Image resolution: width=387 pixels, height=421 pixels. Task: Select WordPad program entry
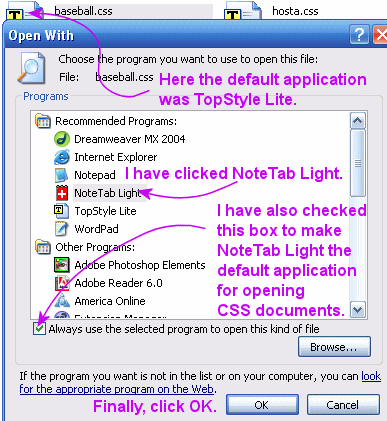[x=96, y=229]
